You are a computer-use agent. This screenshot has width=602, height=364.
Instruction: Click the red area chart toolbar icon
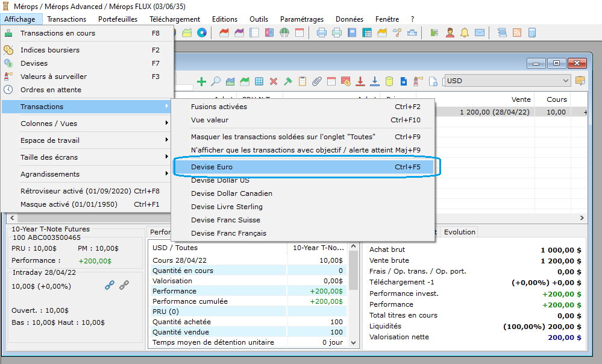tap(224, 33)
